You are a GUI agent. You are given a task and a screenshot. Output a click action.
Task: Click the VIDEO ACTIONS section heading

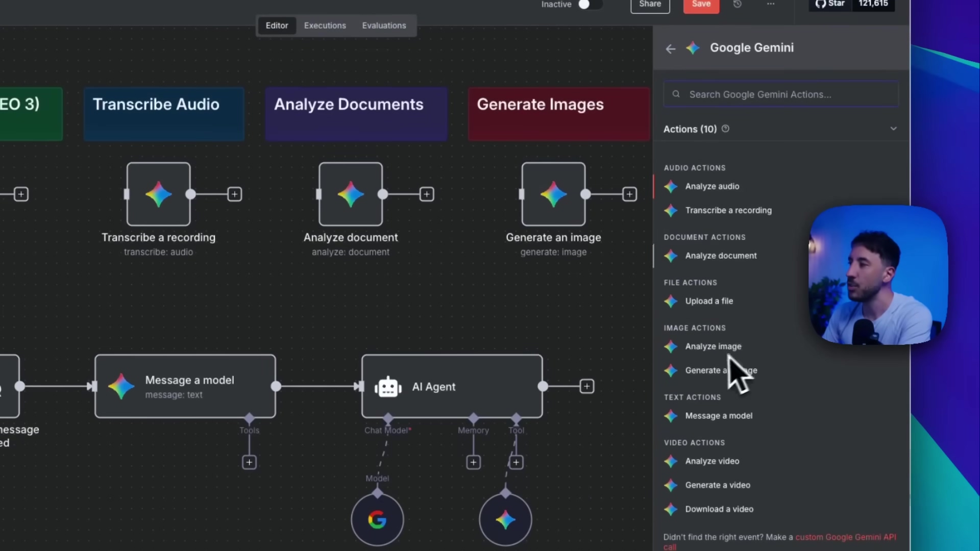[694, 443]
